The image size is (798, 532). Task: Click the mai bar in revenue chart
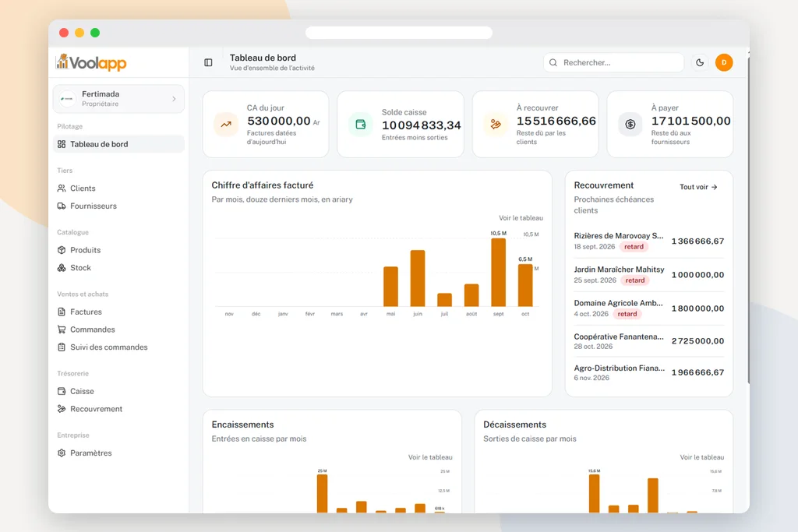[x=390, y=287]
